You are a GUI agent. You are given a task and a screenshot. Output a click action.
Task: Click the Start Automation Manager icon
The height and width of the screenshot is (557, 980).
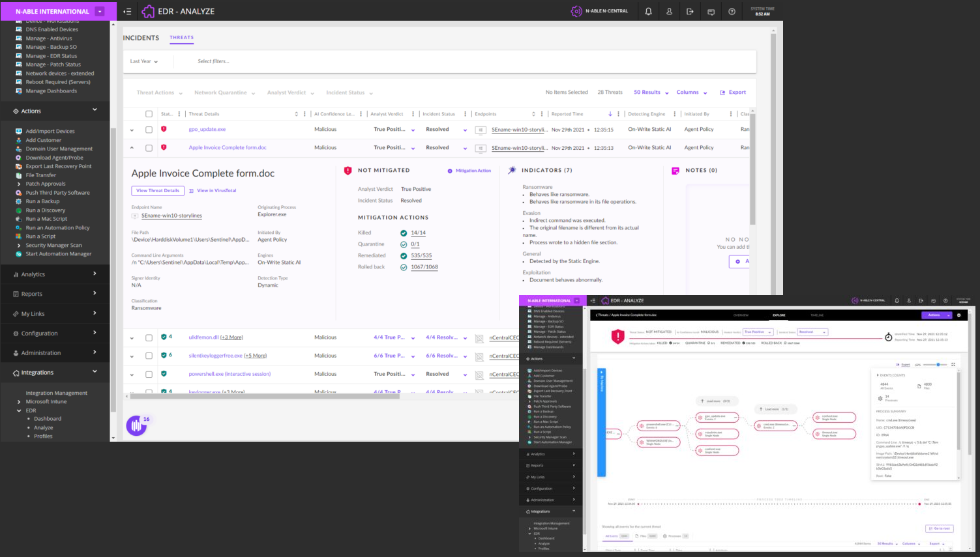[x=19, y=254]
